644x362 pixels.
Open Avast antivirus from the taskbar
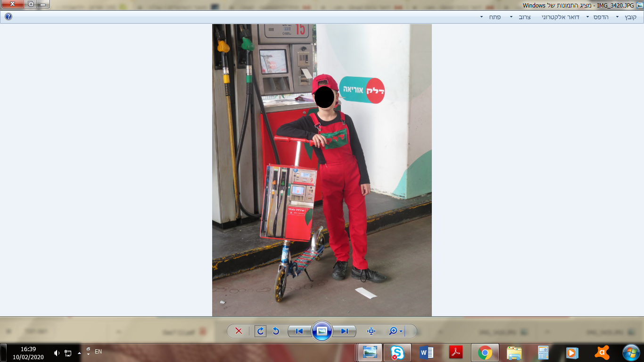click(602, 353)
